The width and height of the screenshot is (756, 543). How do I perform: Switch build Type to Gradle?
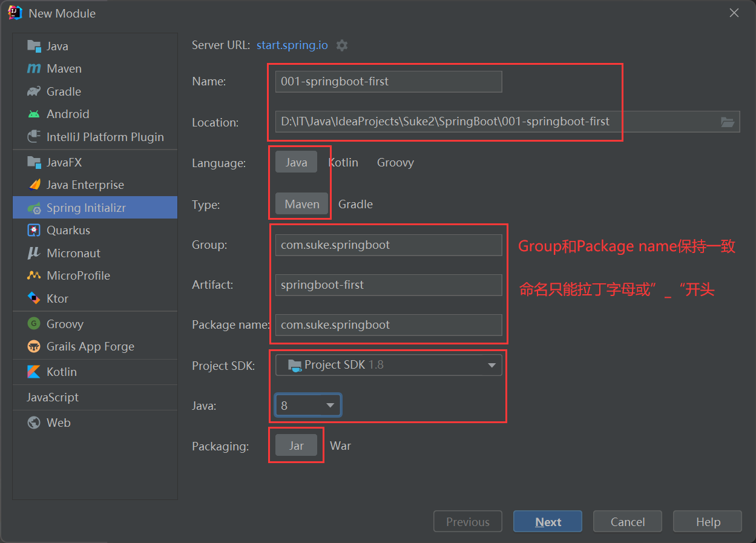point(355,205)
